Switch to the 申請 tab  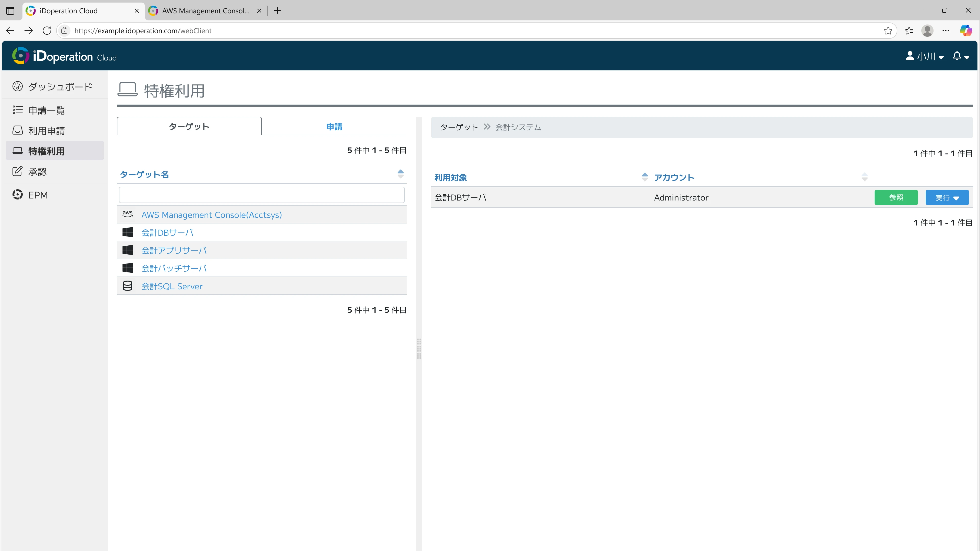coord(334,127)
